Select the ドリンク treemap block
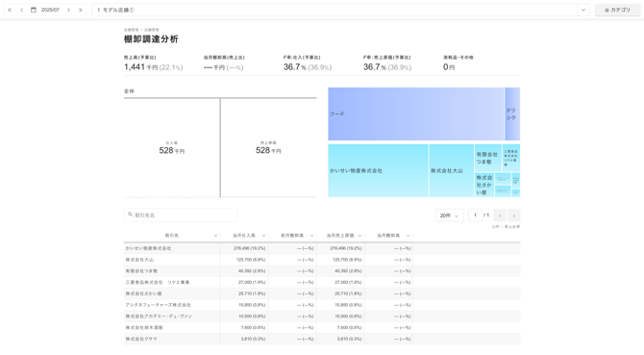Viewport: 644px width, 355px height. [x=512, y=114]
